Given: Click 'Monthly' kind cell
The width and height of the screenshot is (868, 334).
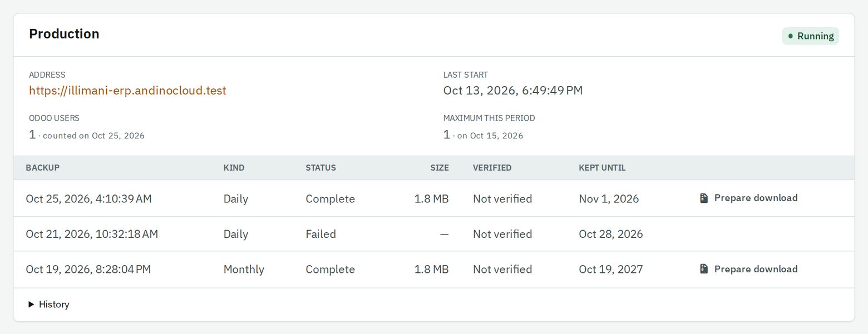Looking at the screenshot, I should (x=244, y=270).
